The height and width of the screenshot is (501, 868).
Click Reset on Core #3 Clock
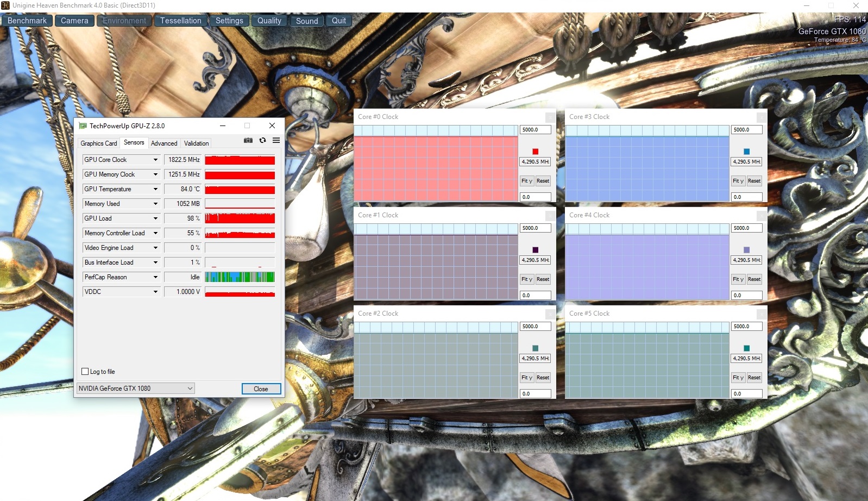754,181
